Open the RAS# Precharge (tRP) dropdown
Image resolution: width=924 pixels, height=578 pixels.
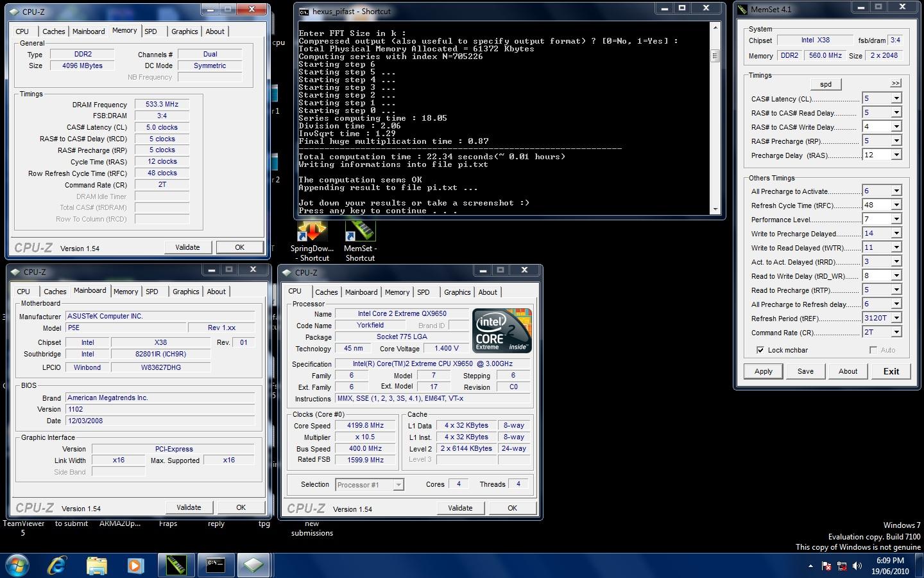[896, 141]
